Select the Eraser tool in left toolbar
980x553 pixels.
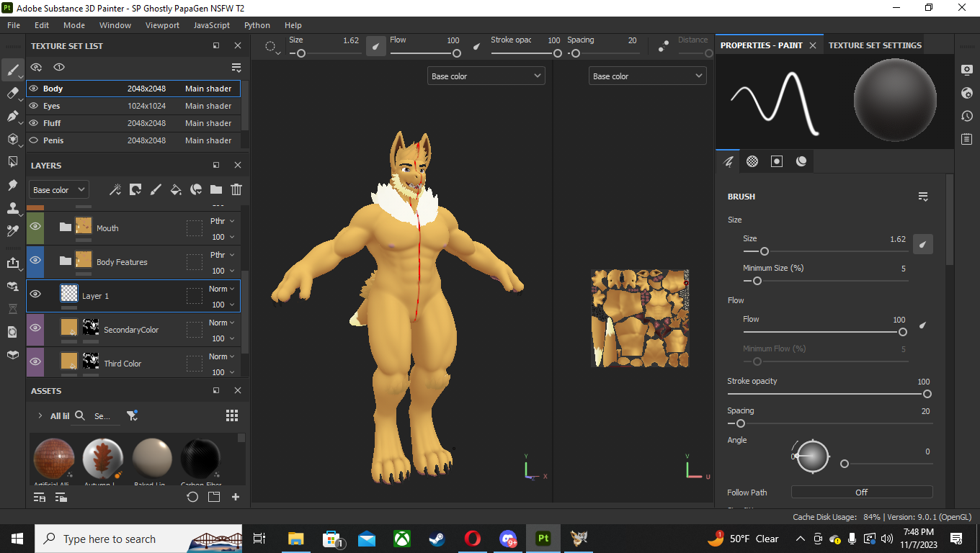click(12, 93)
